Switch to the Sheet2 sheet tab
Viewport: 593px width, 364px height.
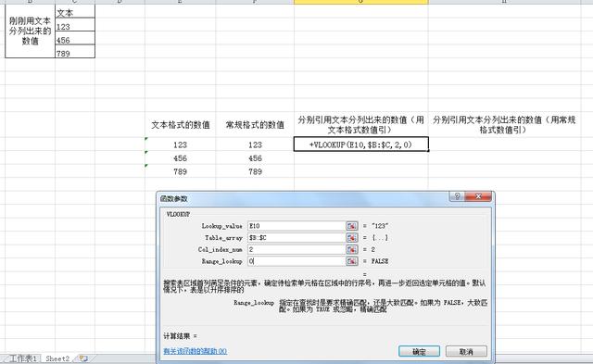57,358
